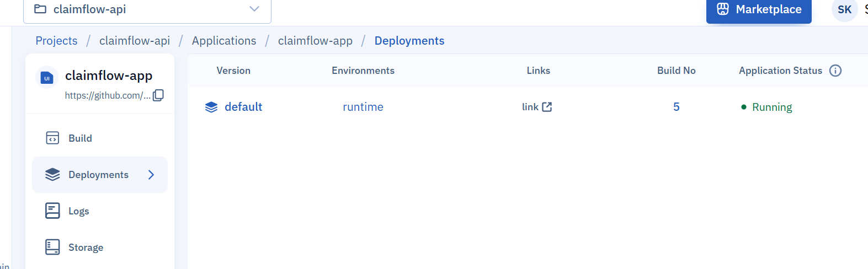Click the Build No column header
Image resolution: width=868 pixels, height=269 pixels.
click(677, 71)
